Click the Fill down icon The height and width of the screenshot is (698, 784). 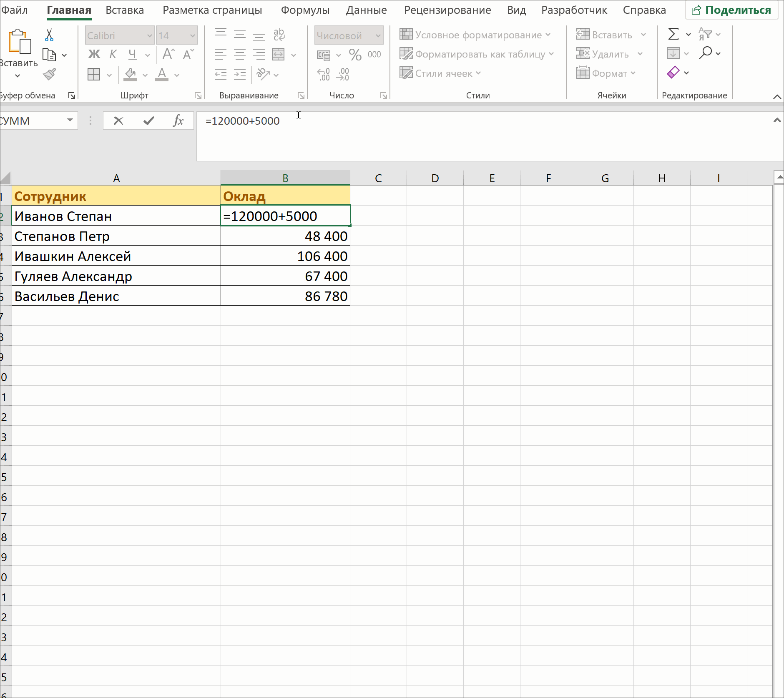coord(673,53)
